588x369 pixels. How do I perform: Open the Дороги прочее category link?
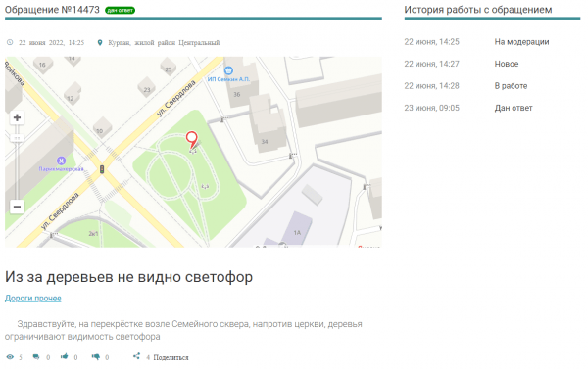pos(33,299)
